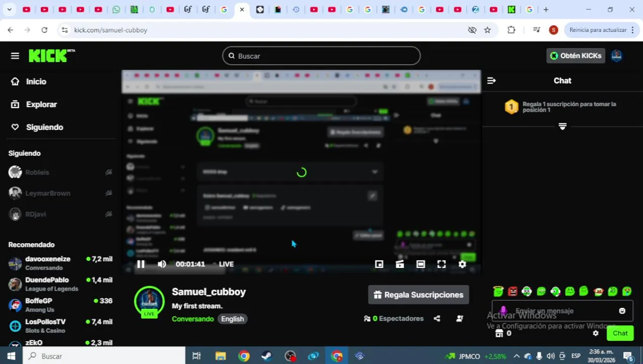This screenshot has width=643, height=364.
Task: Collapse the chat panel
Action: [491, 80]
